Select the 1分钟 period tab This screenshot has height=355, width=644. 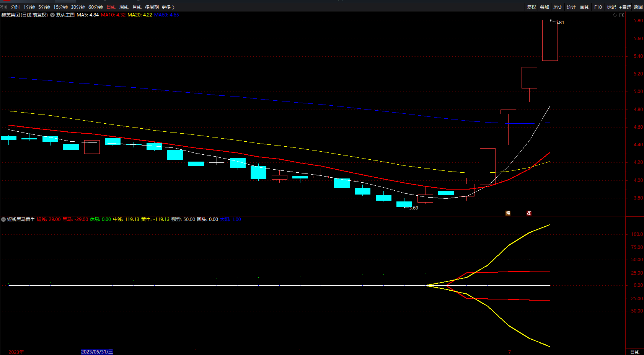[x=29, y=7]
